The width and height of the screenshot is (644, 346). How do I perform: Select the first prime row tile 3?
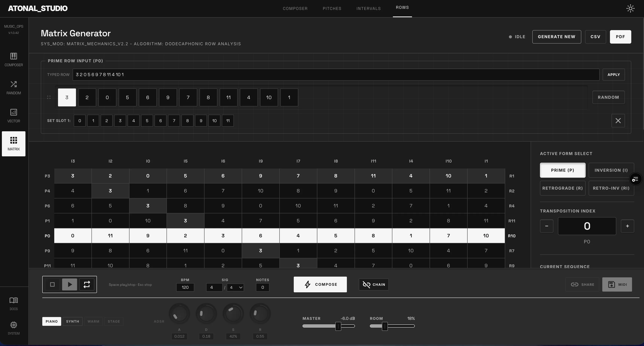(67, 97)
